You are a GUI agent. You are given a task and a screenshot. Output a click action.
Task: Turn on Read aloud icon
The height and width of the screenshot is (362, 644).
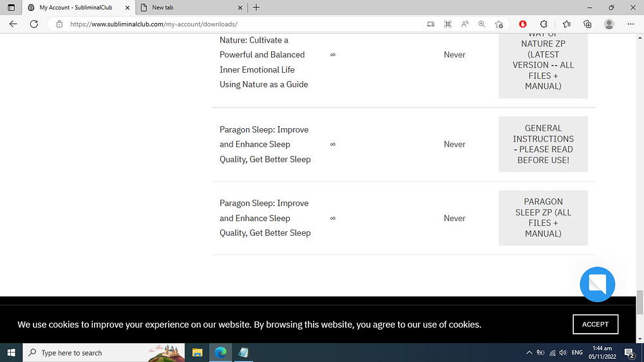(x=465, y=24)
